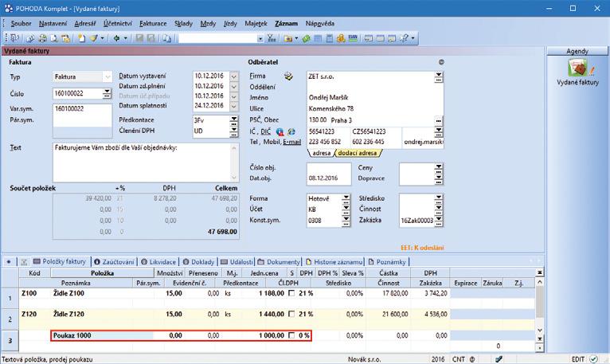Click the calendar table icon in the toolbar
Image resolution: width=610 pixels, height=364 pixels.
tap(318, 38)
